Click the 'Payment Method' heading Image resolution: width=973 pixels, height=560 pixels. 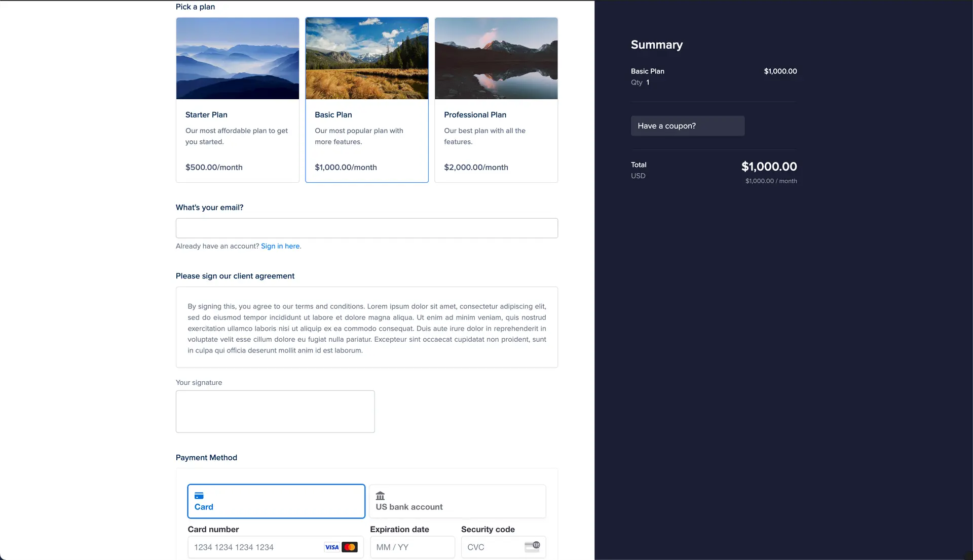[x=206, y=458]
